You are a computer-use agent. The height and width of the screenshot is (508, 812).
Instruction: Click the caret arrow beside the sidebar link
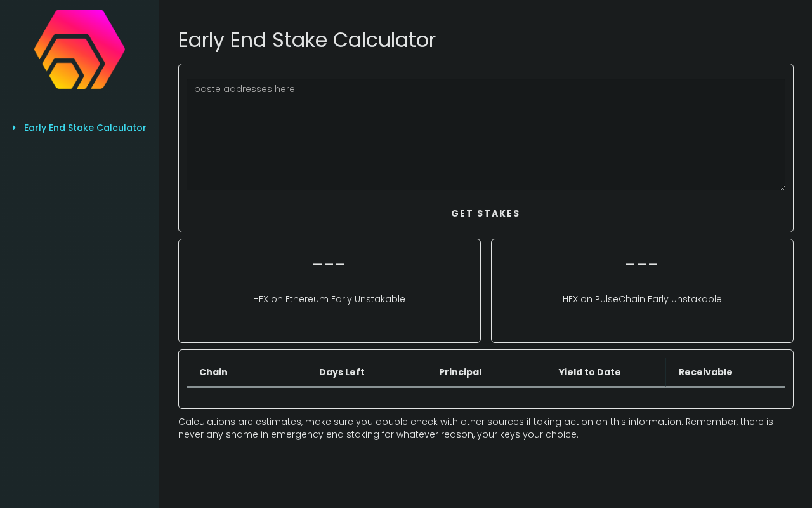coord(14,128)
